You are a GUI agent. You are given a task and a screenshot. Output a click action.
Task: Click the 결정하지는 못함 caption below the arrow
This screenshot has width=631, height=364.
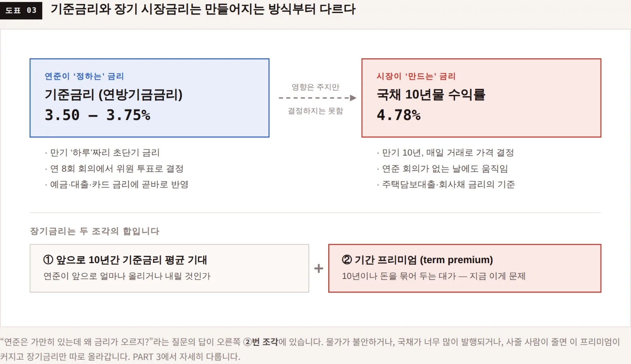[315, 111]
